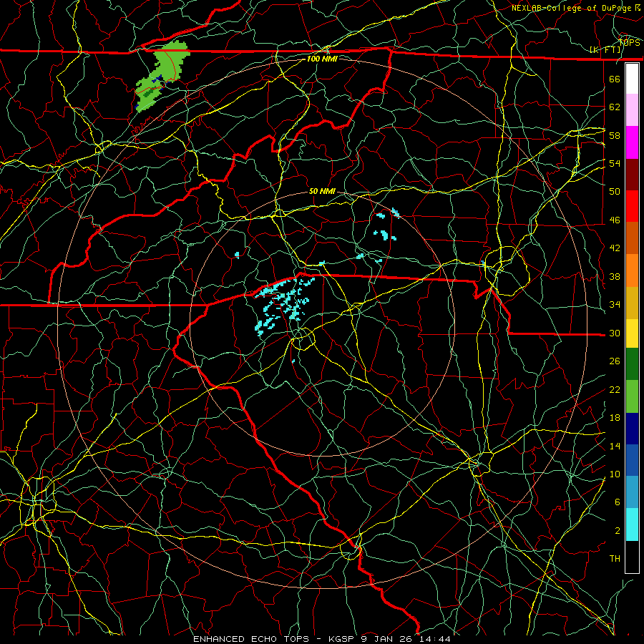This screenshot has width=644, height=644.
Task: Click the legend label 'TH'
Action: click(x=615, y=559)
